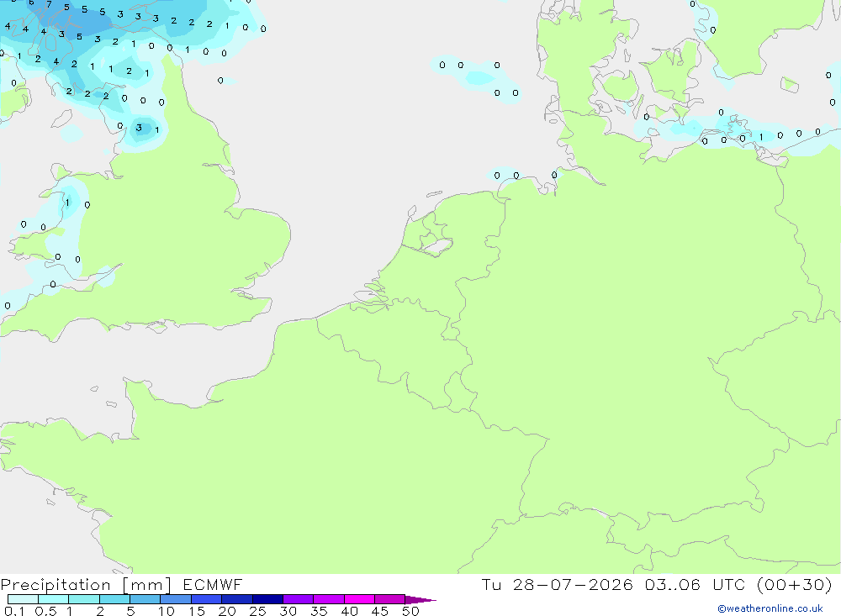Image resolution: width=841 pixels, height=616 pixels.
Task: Pick the navy swatch between 25 and 30
Action: 267,599
